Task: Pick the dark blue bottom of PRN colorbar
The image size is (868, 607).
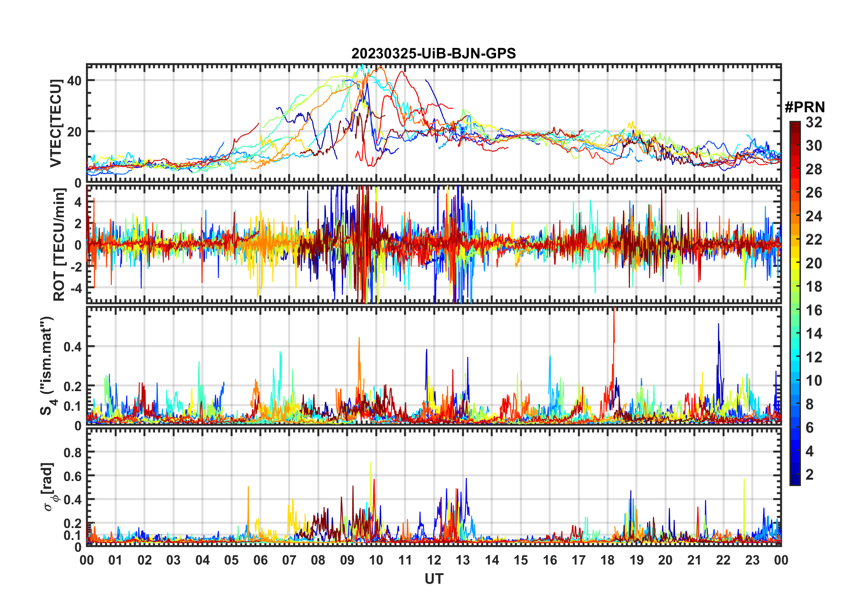Action: coord(795,481)
